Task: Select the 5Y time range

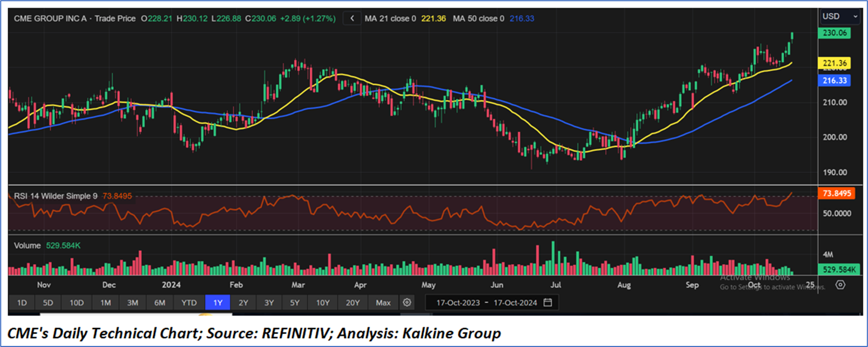Action: pos(295,303)
